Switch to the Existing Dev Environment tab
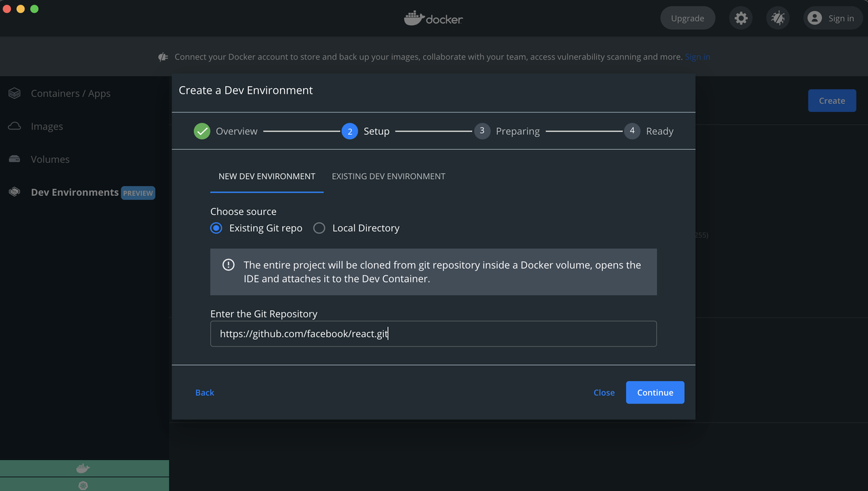The width and height of the screenshot is (868, 491). [389, 176]
